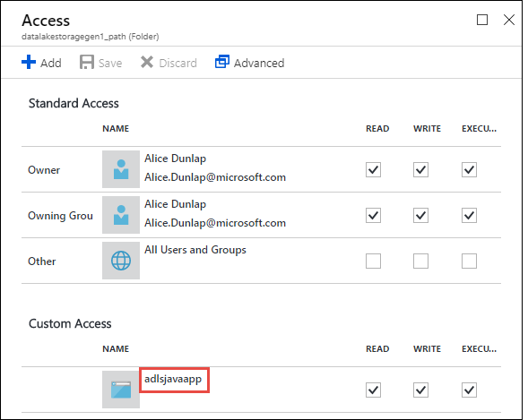Toggle adlsjavaapp Write checkbox

point(420,390)
